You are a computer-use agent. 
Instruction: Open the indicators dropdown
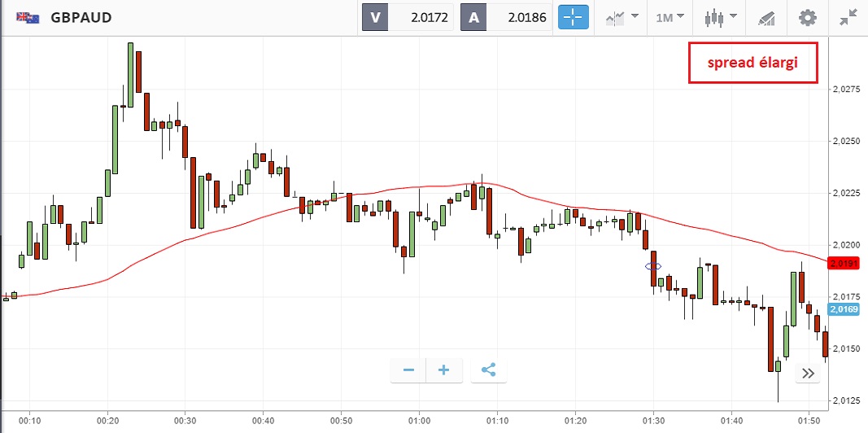622,17
